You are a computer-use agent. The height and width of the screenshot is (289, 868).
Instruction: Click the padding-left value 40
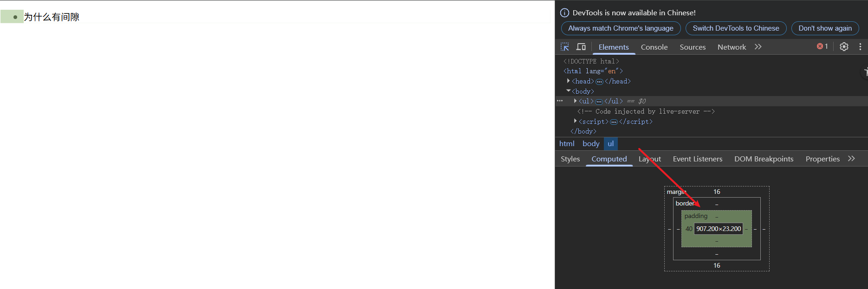click(x=689, y=229)
